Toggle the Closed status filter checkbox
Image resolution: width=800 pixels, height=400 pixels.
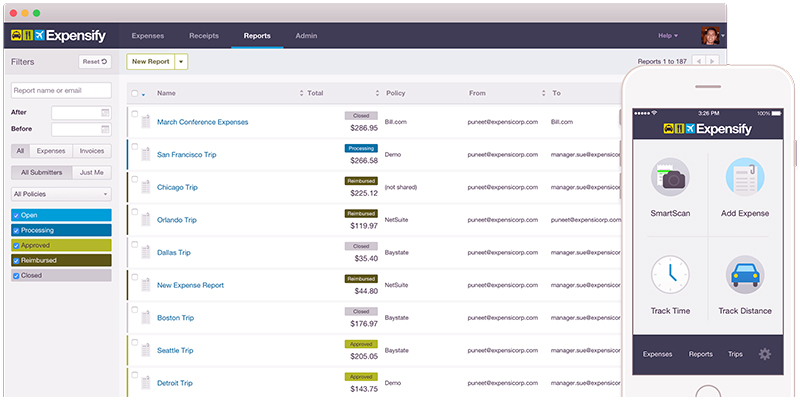[x=16, y=276]
